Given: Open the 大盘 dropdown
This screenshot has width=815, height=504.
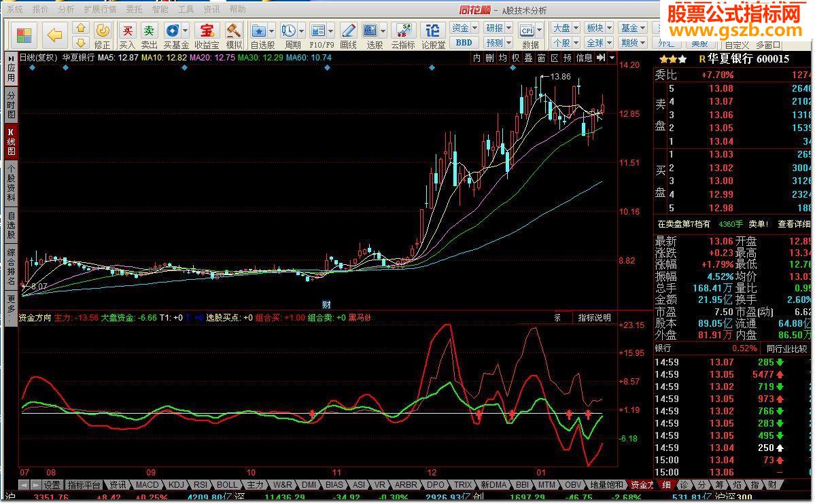Looking at the screenshot, I should [x=566, y=28].
